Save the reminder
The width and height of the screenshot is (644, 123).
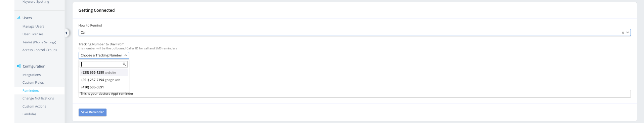(92, 112)
